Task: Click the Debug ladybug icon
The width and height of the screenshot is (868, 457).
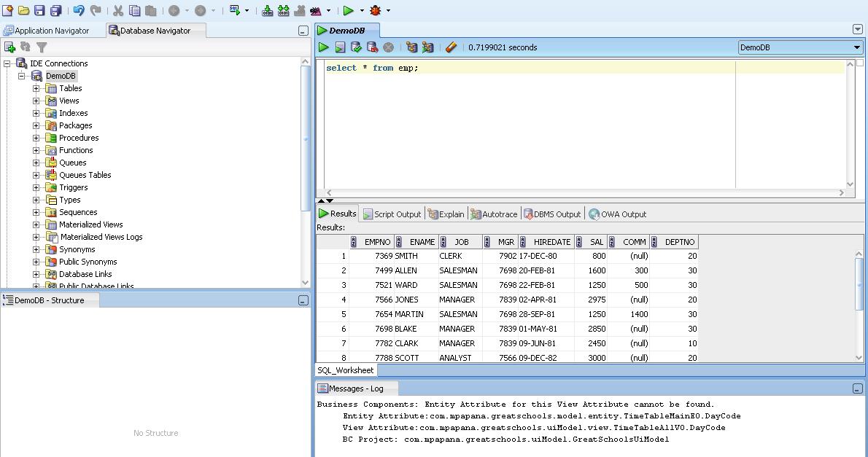Action: coord(376,10)
